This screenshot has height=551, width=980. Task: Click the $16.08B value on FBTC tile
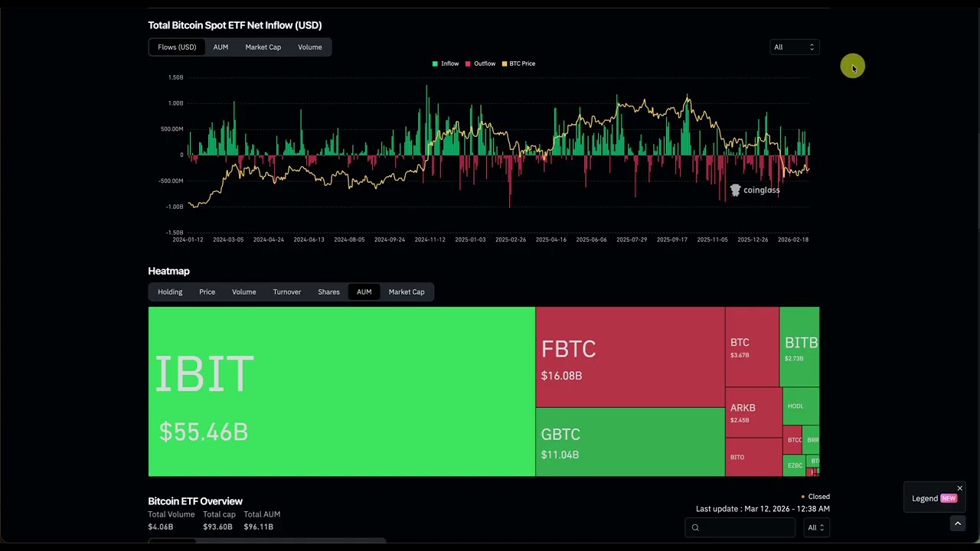(x=562, y=376)
